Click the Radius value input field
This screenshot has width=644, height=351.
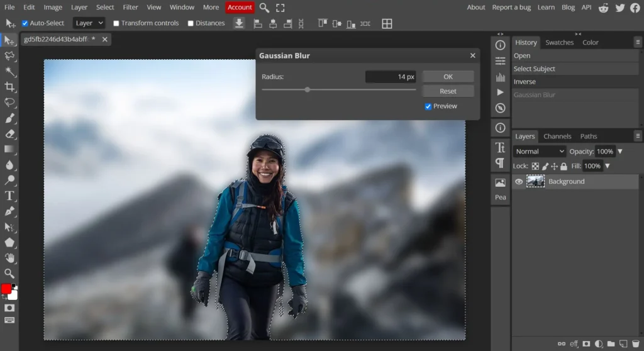click(x=391, y=77)
